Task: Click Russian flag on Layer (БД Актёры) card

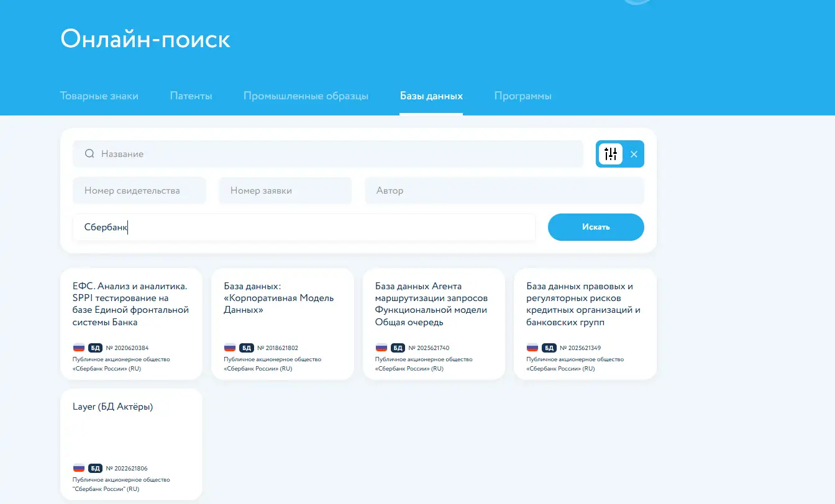Action: pyautogui.click(x=79, y=468)
